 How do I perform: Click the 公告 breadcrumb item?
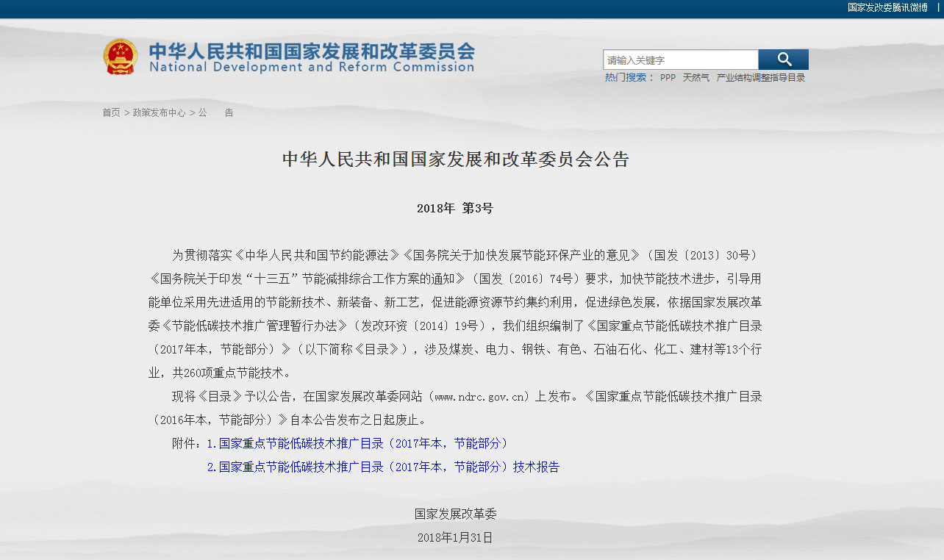(x=215, y=112)
